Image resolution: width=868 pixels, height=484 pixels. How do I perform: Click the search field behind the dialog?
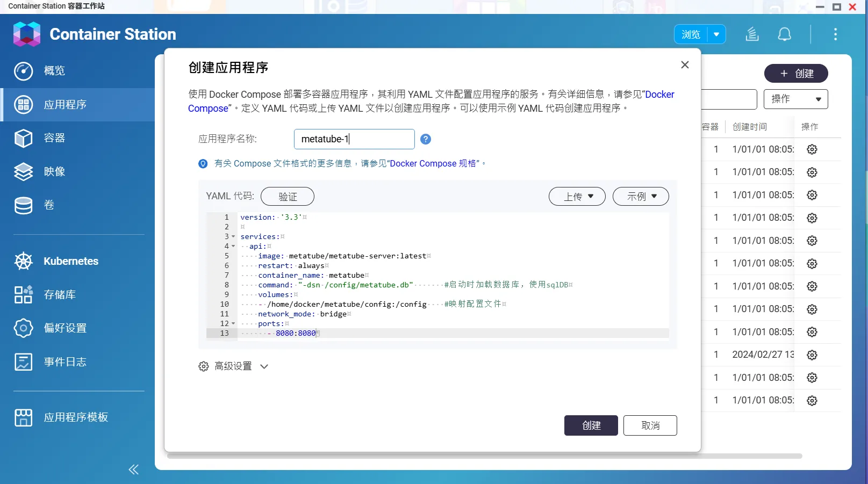pyautogui.click(x=729, y=99)
